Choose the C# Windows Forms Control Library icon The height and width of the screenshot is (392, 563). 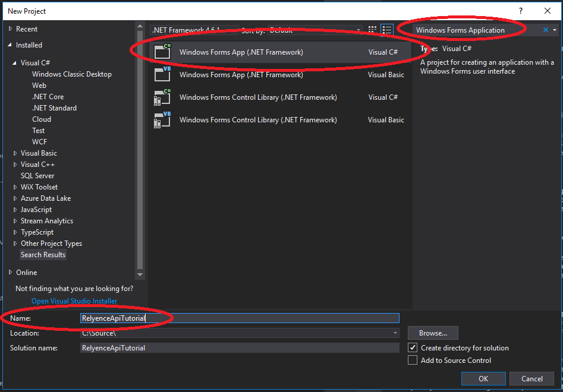[162, 97]
